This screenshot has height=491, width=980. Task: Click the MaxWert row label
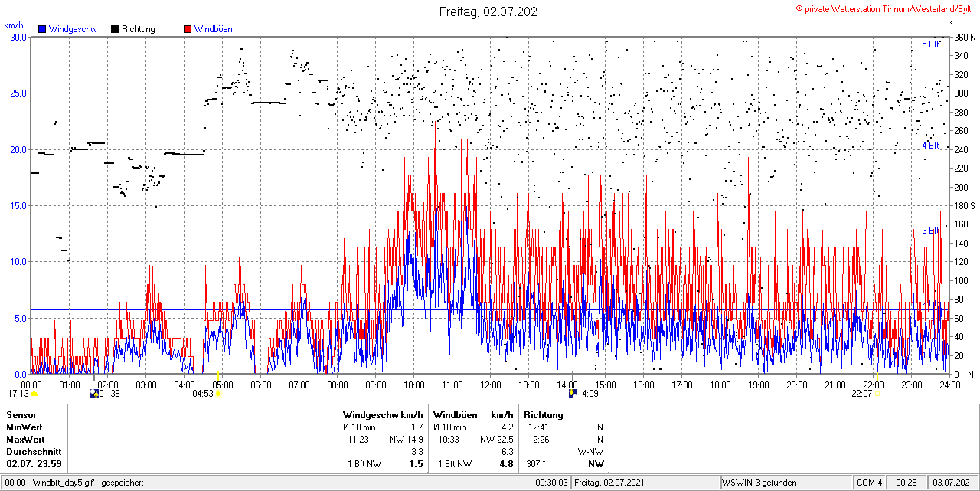coord(25,439)
